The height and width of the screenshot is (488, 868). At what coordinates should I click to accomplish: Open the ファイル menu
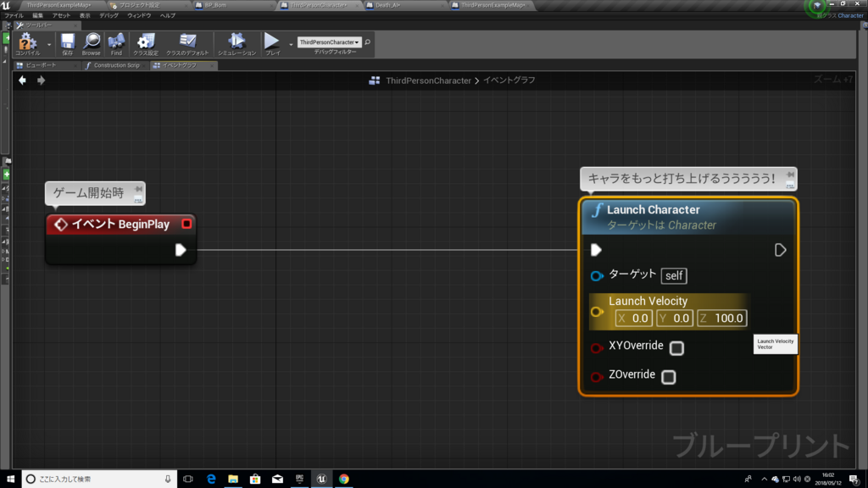click(x=14, y=15)
